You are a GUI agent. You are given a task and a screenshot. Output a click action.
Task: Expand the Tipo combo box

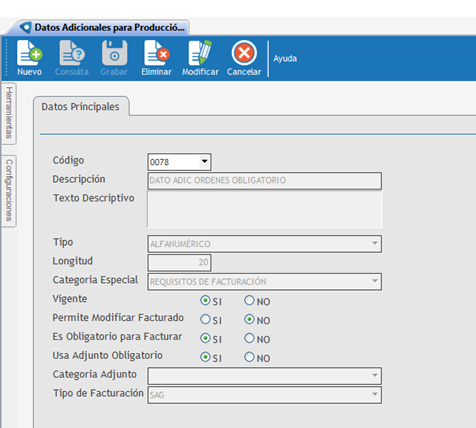point(375,244)
